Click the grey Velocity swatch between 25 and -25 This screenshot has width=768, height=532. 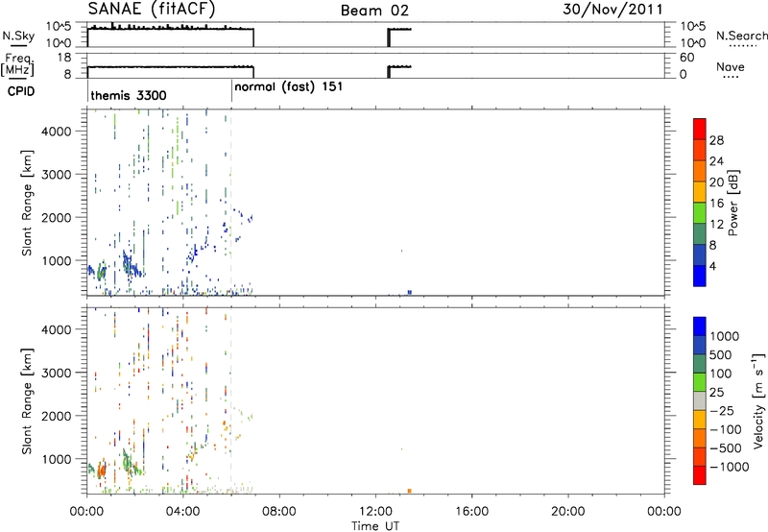700,400
